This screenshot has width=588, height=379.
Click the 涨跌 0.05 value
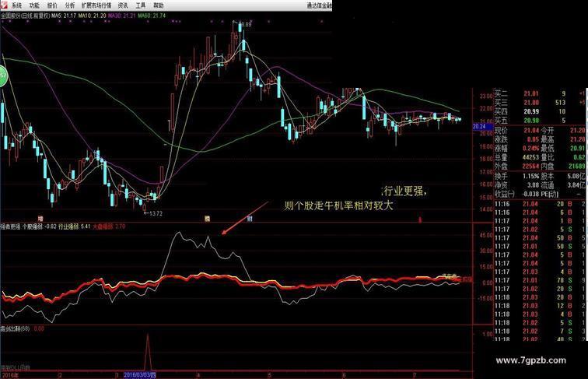[533, 139]
